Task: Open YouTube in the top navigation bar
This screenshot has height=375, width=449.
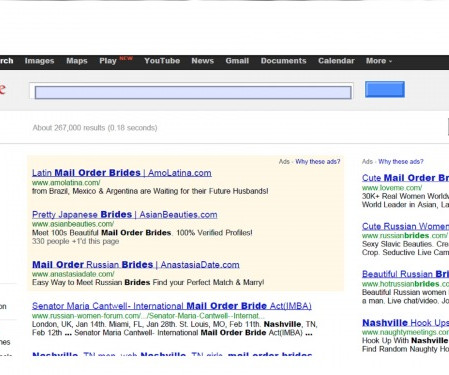Action: click(162, 61)
